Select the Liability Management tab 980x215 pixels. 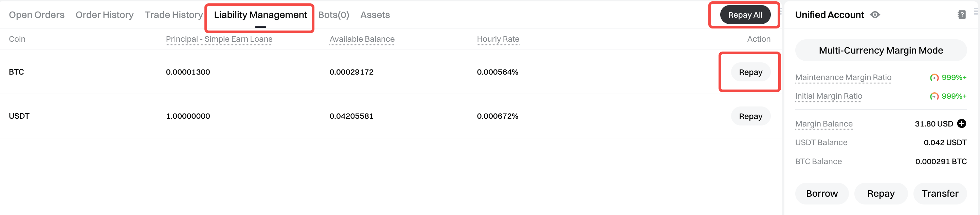click(260, 15)
